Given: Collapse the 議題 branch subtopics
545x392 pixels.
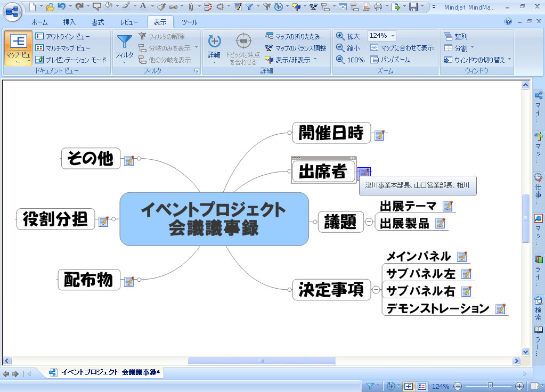Looking at the screenshot, I should tap(369, 222).
